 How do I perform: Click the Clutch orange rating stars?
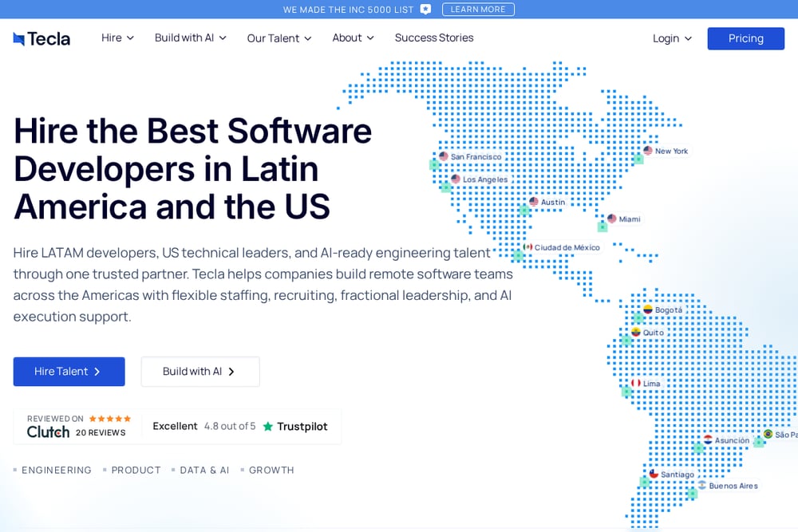[110, 419]
